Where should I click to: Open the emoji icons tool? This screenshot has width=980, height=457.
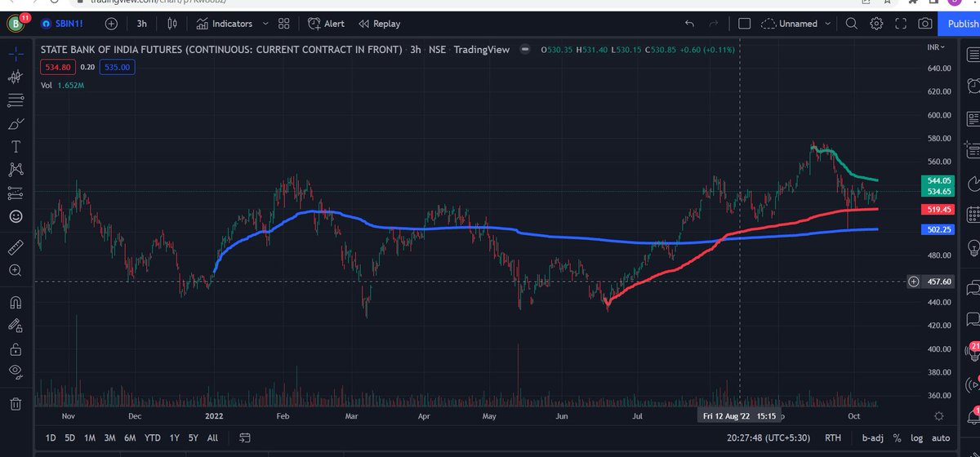click(16, 217)
